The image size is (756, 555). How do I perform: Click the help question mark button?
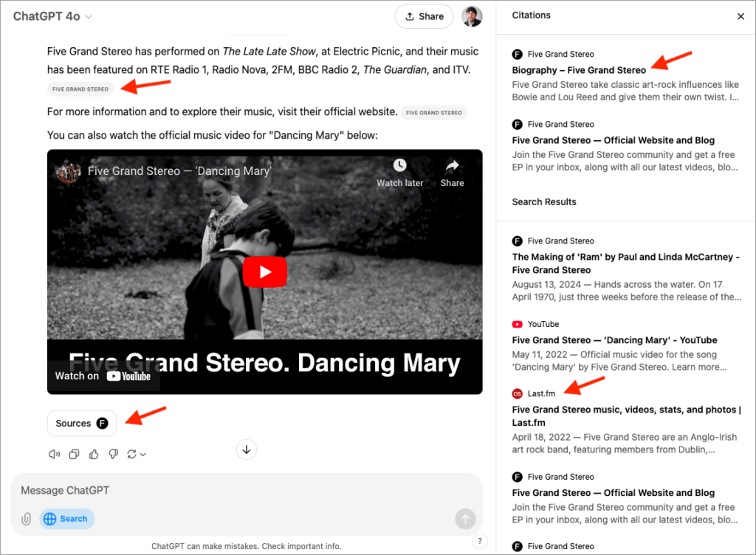480,541
